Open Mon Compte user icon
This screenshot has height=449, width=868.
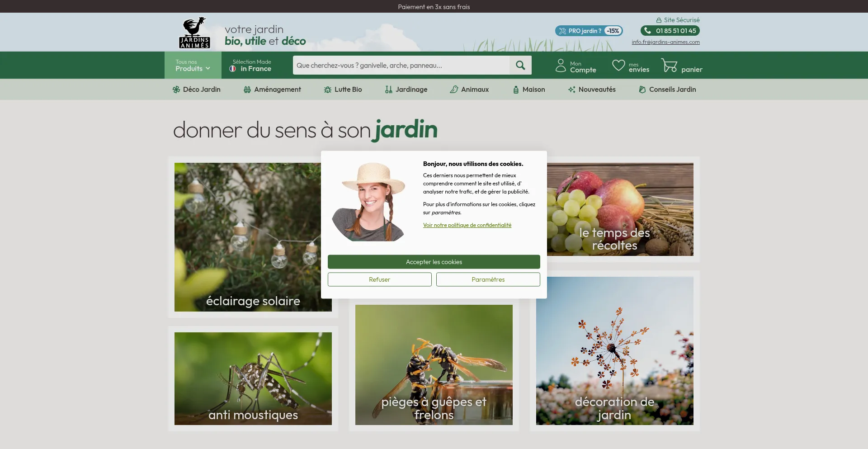pyautogui.click(x=561, y=66)
